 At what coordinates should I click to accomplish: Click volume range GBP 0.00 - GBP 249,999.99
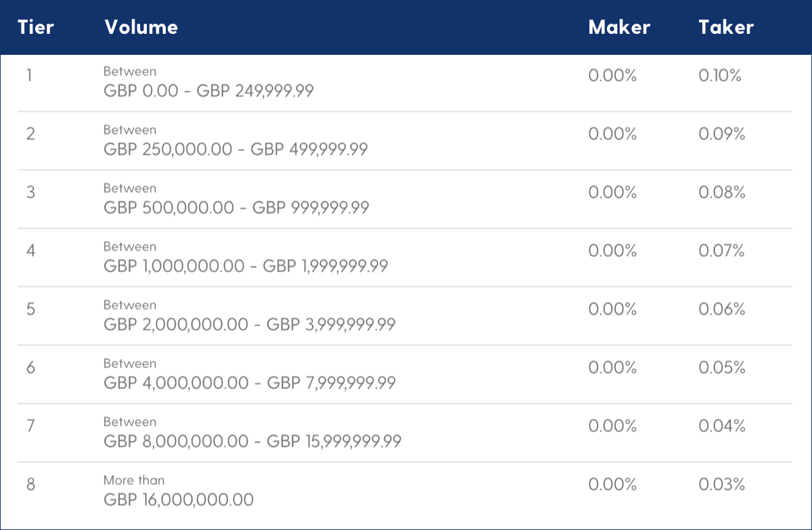click(208, 91)
